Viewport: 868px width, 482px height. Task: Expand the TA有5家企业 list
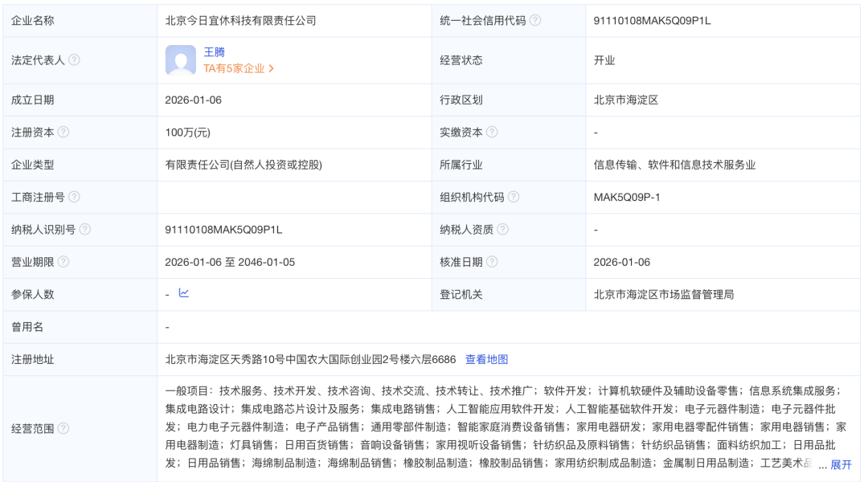[x=239, y=69]
